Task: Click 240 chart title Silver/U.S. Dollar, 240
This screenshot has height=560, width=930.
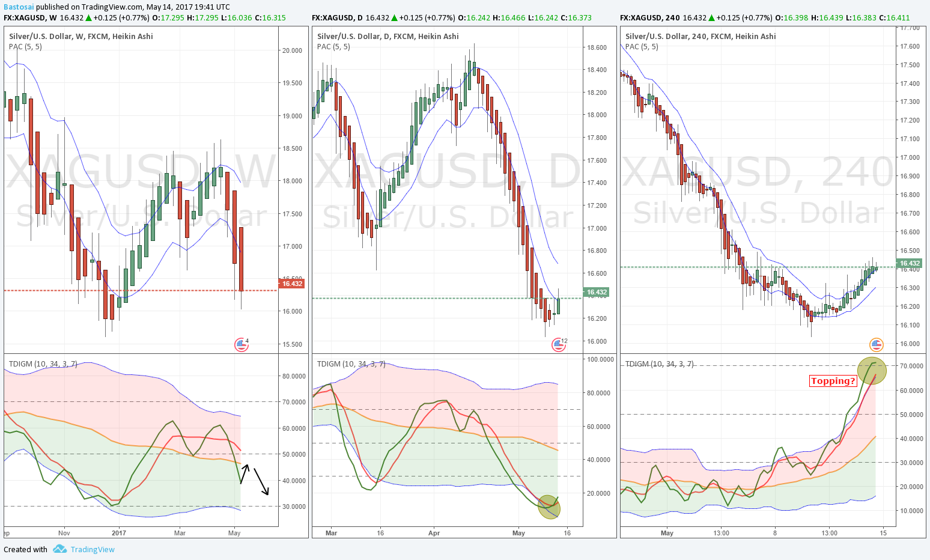Action: point(701,36)
